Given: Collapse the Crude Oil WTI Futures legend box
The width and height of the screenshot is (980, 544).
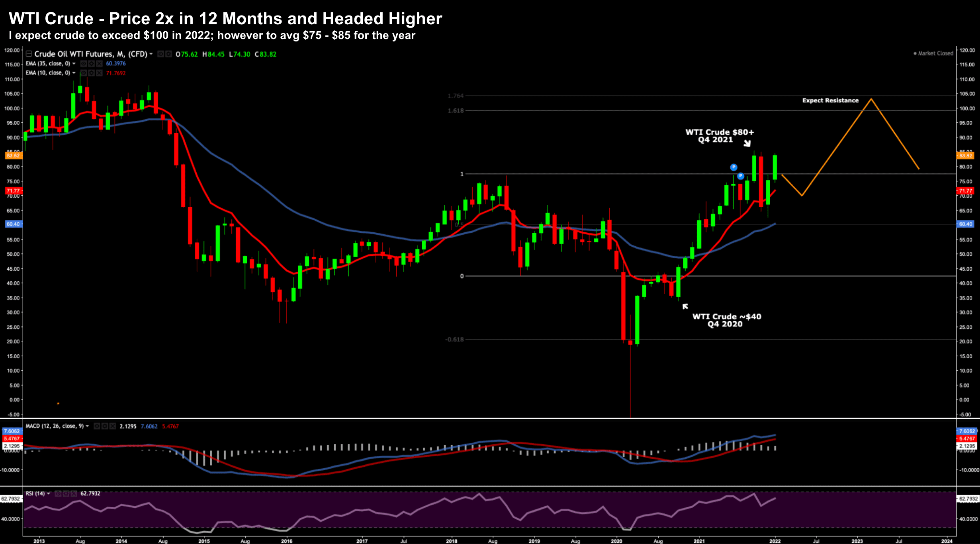Looking at the screenshot, I should (29, 54).
